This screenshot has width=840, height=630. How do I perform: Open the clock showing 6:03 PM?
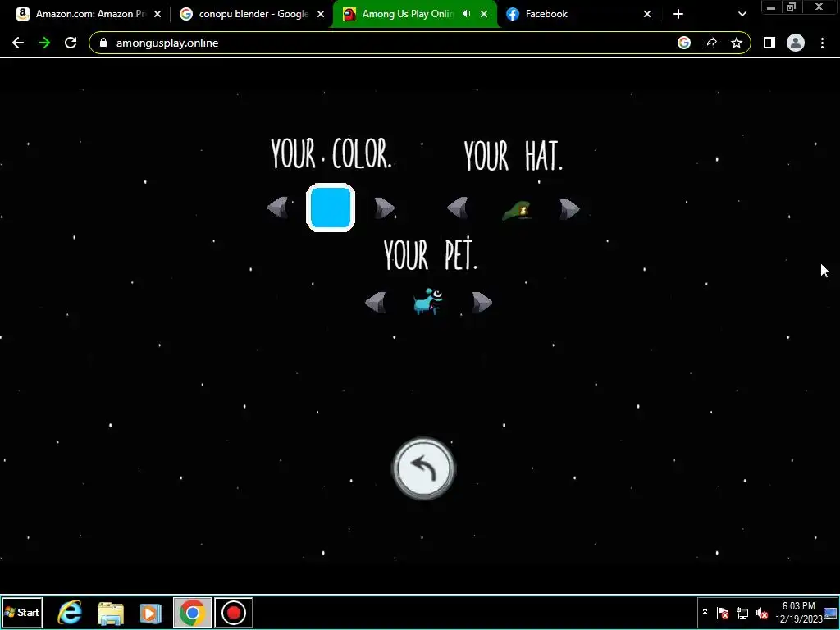(798, 612)
